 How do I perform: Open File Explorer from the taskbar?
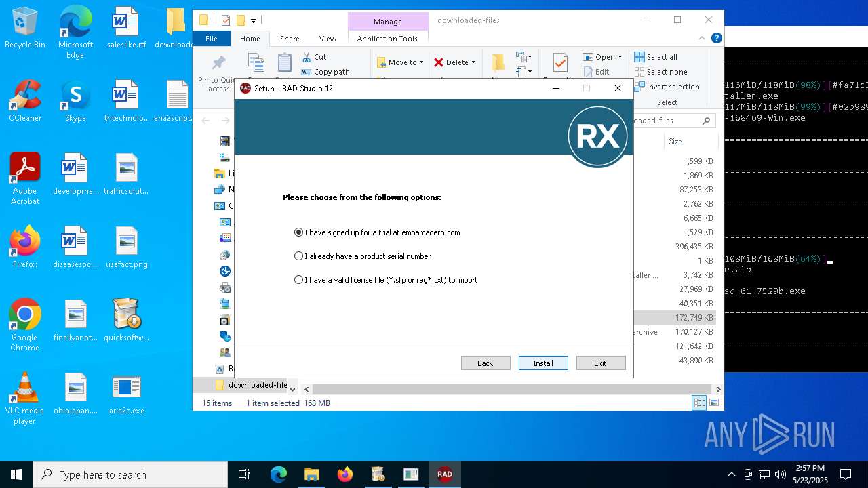[x=311, y=474]
